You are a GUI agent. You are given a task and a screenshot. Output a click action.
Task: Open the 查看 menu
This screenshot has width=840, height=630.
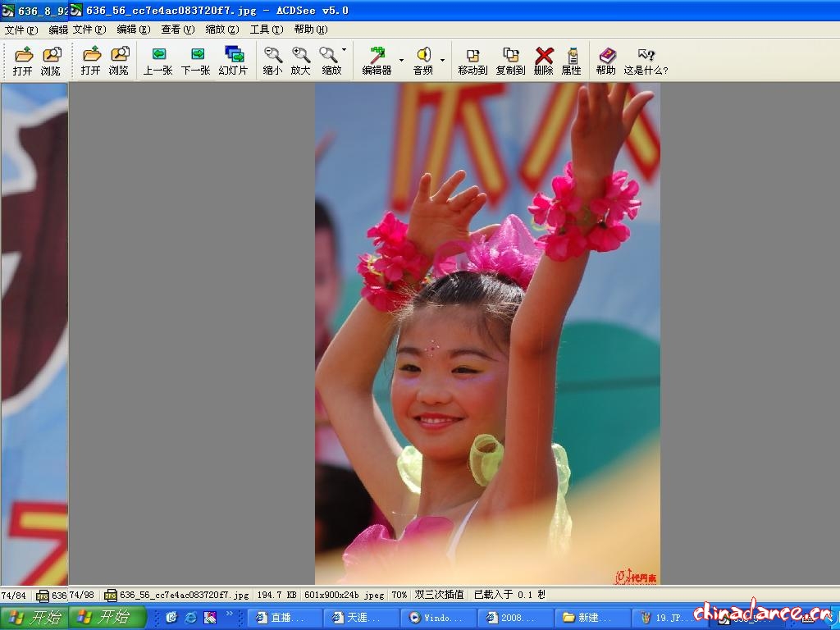click(177, 30)
